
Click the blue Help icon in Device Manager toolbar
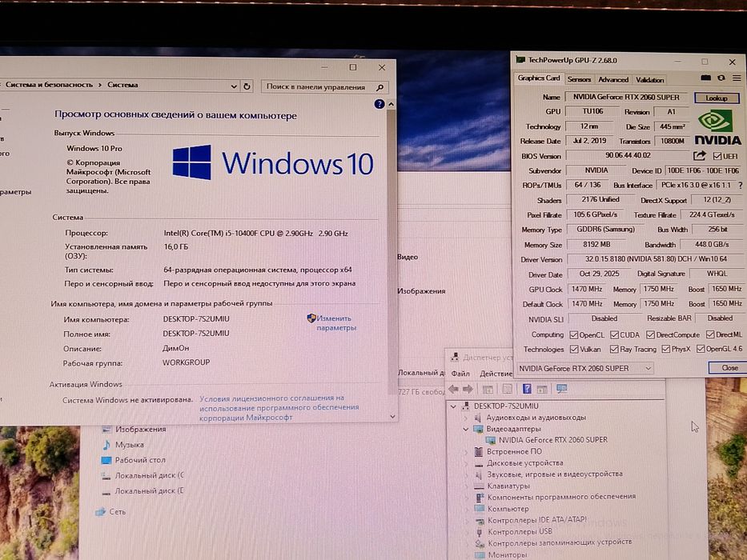click(x=527, y=389)
